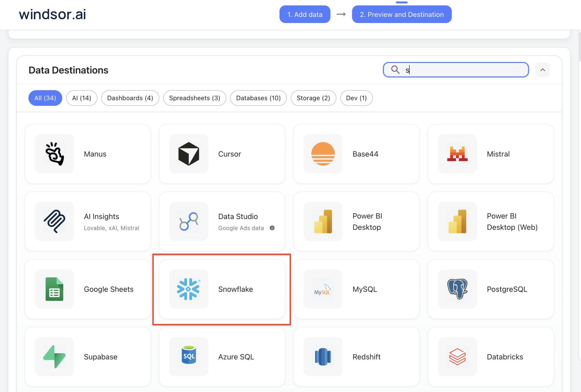Pick the Azure SQL destination label
Viewport: 581px width, 392px height.
tap(236, 357)
